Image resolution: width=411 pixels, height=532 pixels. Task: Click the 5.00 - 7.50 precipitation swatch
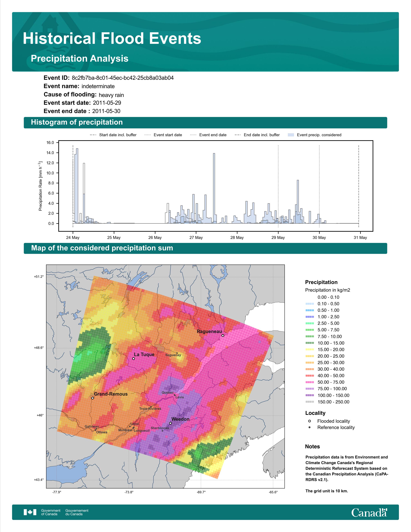(x=309, y=330)
